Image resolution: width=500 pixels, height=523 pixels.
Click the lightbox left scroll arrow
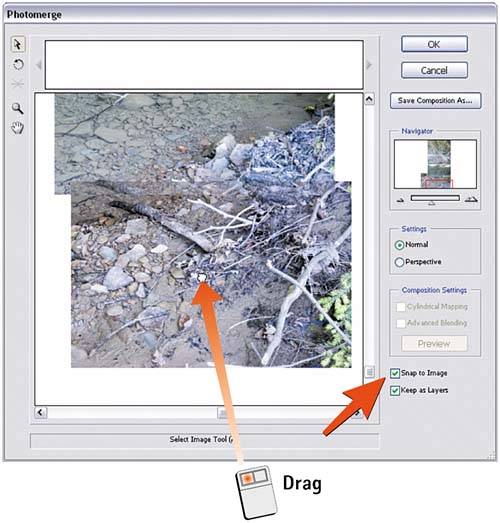click(x=39, y=65)
